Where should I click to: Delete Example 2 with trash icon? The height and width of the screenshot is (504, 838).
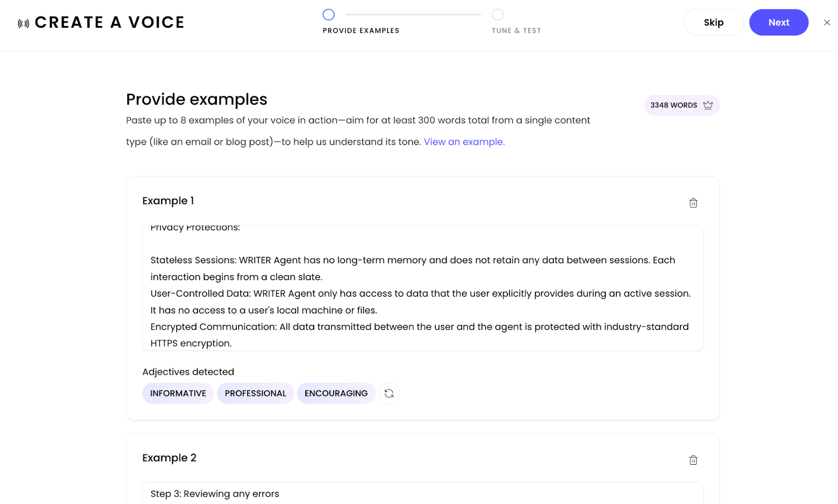point(693,460)
